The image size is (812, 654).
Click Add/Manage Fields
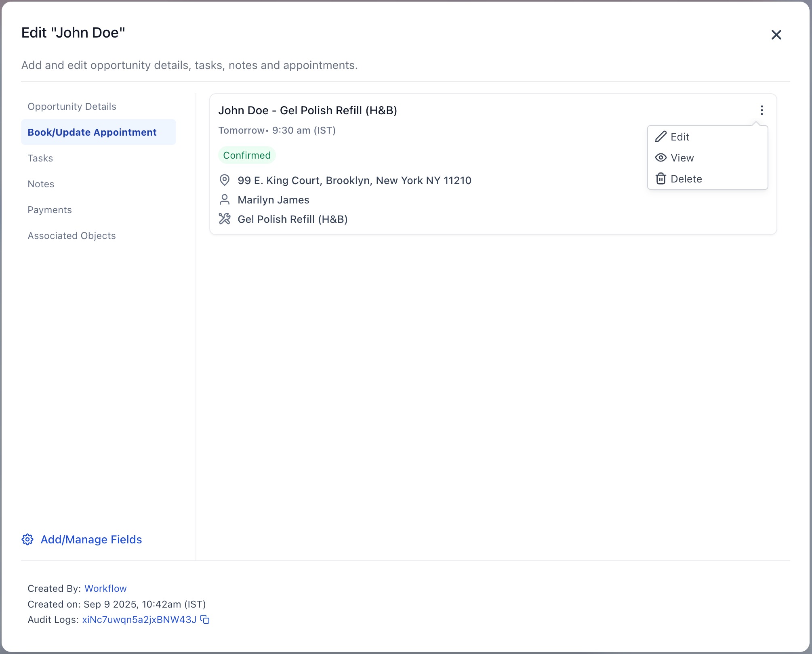[90, 540]
